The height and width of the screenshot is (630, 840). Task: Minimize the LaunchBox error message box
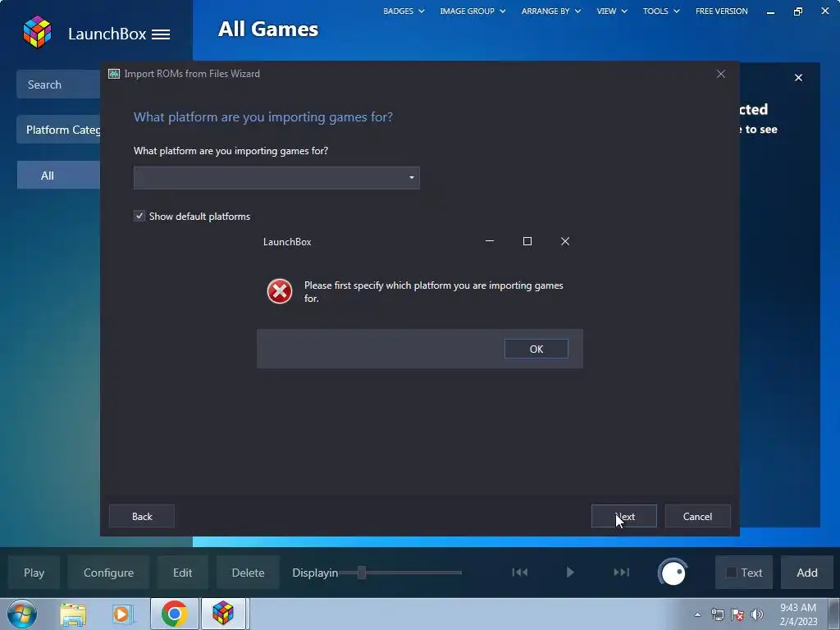[x=489, y=241]
